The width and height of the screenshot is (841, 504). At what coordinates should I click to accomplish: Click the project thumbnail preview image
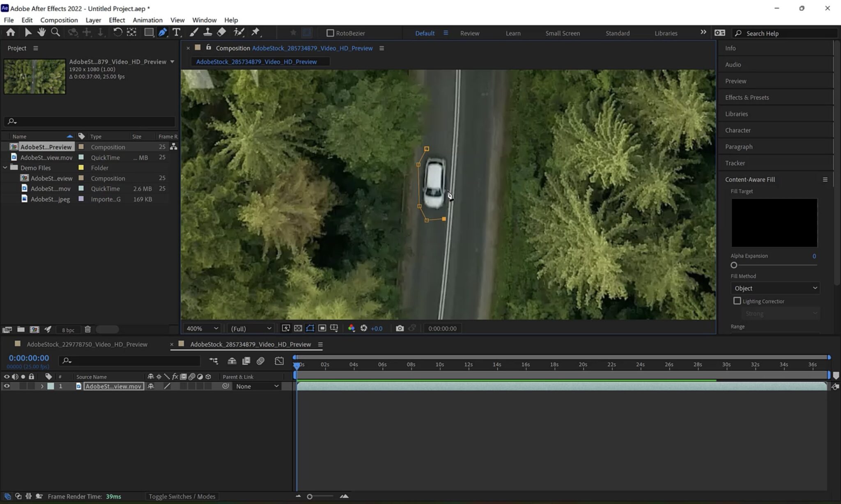[x=34, y=76]
